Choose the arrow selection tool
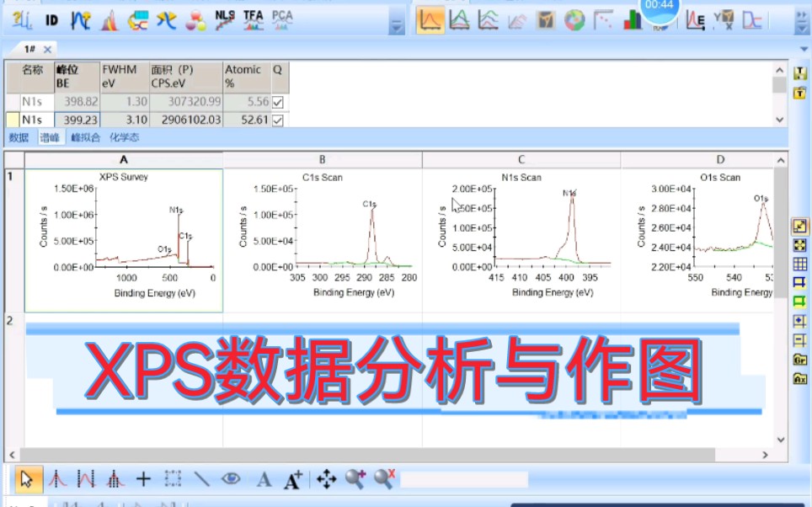 27,478
